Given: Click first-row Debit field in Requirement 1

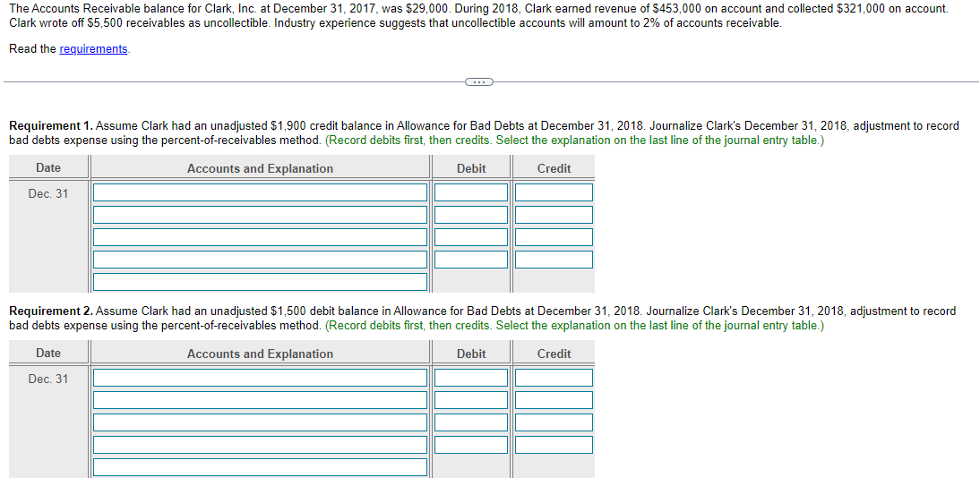Looking at the screenshot, I should point(471,192).
